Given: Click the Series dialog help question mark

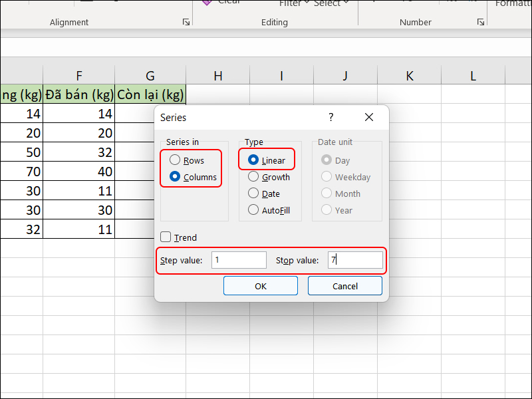Looking at the screenshot, I should (331, 117).
